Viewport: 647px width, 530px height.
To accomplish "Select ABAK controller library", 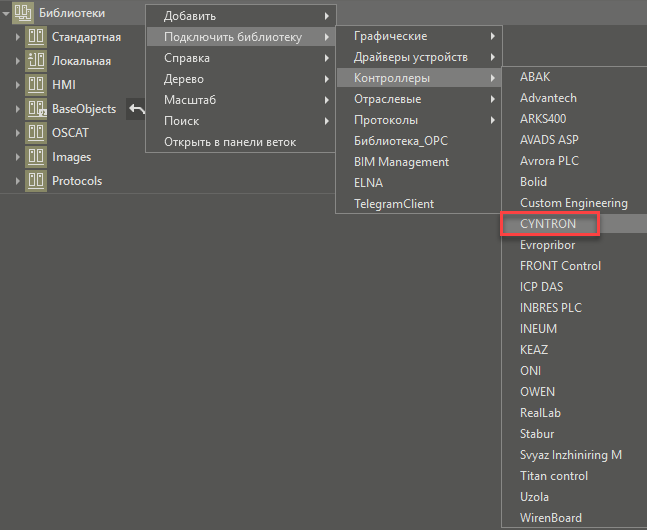I will 574,77.
